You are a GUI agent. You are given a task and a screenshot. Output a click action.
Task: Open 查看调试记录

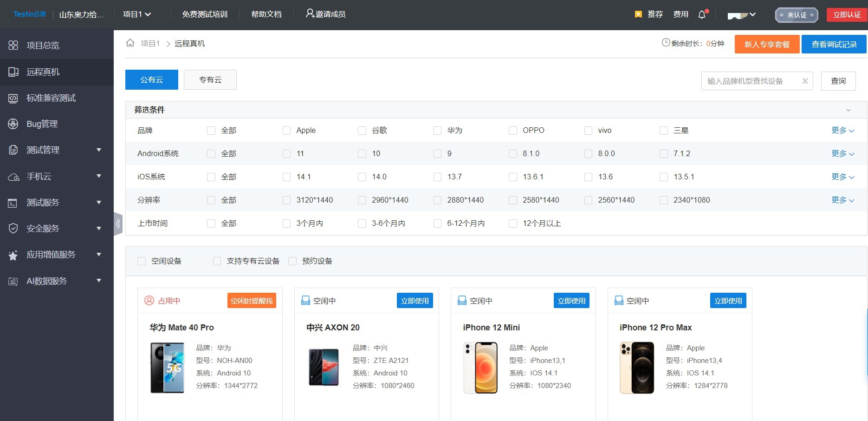pos(834,44)
